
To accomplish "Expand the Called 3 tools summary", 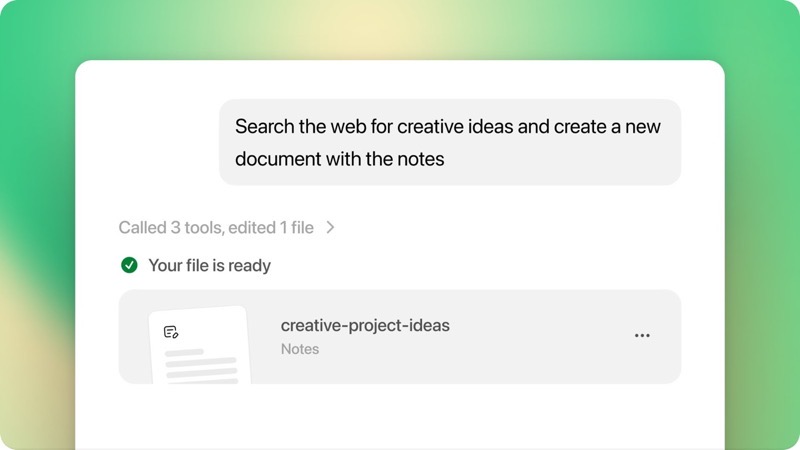I will 227,228.
